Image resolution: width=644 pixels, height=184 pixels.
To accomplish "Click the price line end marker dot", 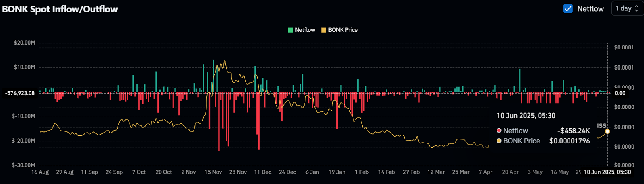I will 607,131.
